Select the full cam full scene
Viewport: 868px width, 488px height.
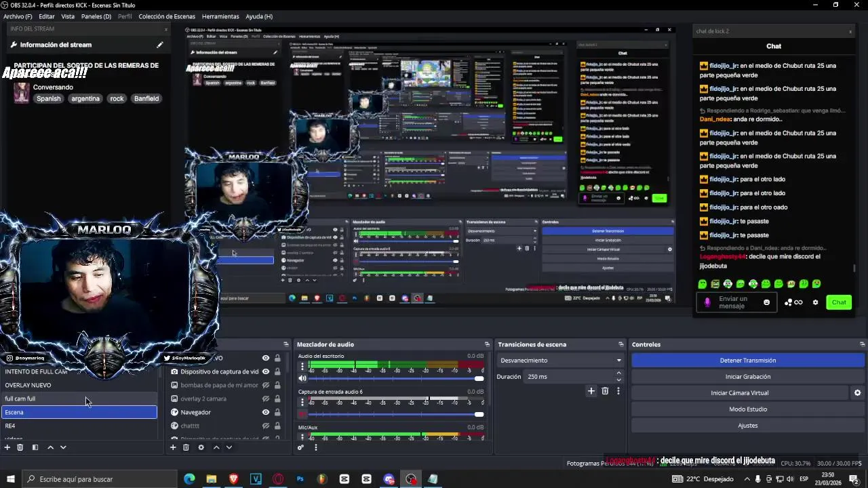79,399
